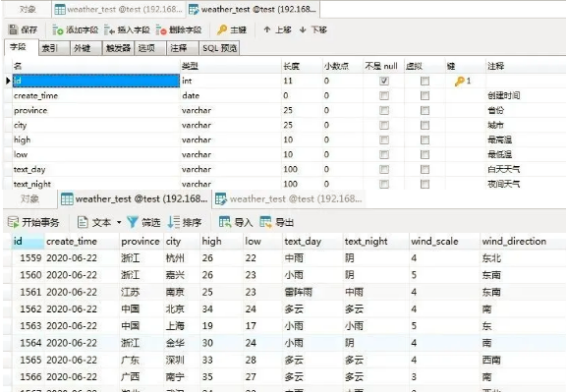566x392 pixels.
Task: Open the 文本 dropdown arrow
Action: (x=119, y=222)
